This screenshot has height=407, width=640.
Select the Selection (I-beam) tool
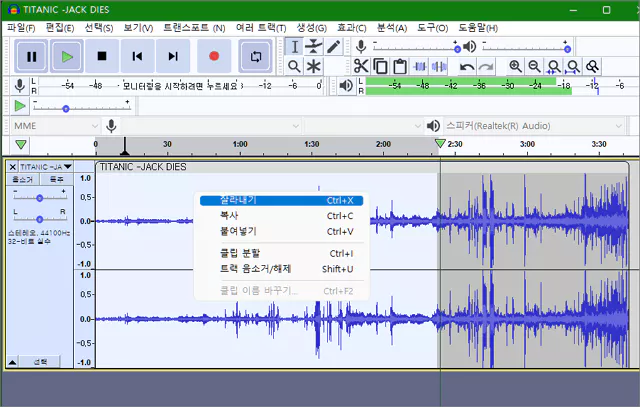(294, 47)
